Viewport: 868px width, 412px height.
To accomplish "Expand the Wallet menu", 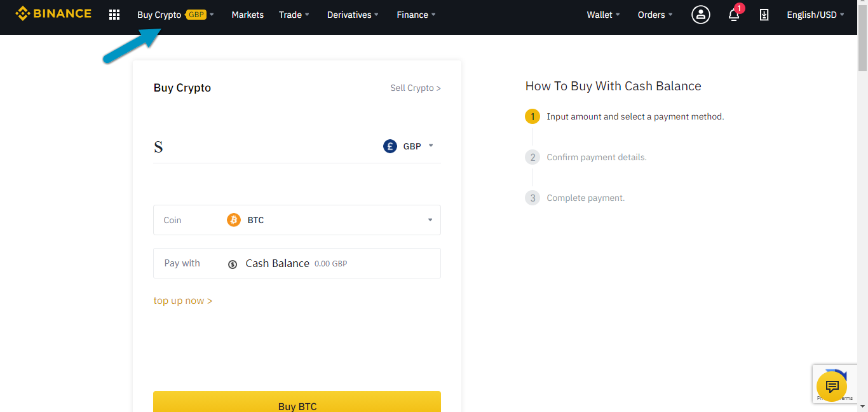I will click(603, 15).
